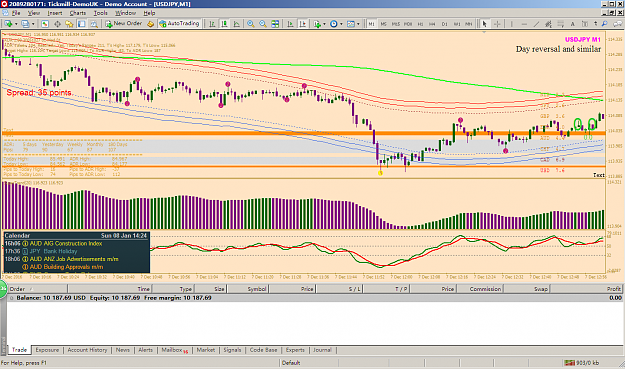Expand the Profiles dropdown arrow
The image size is (625, 369).
click(x=33, y=24)
